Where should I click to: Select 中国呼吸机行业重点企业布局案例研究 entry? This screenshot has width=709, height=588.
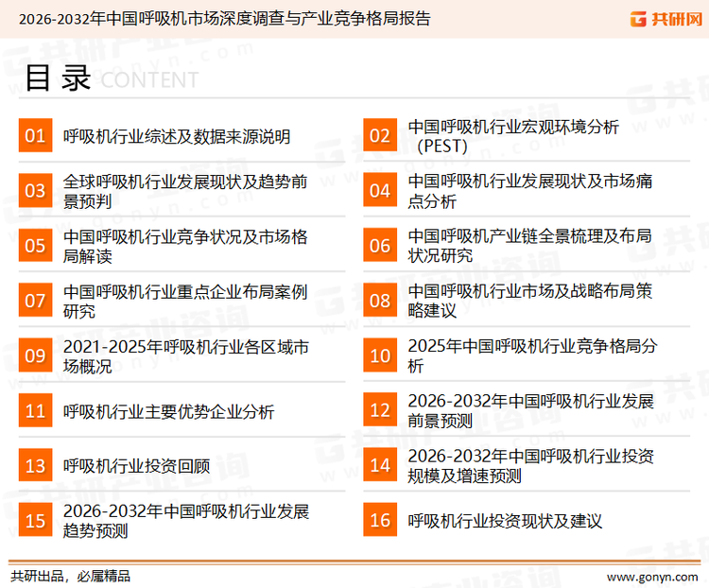(x=185, y=302)
